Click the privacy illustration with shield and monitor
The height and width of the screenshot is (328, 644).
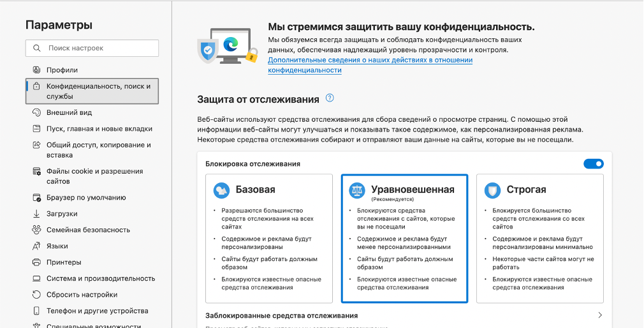(228, 46)
